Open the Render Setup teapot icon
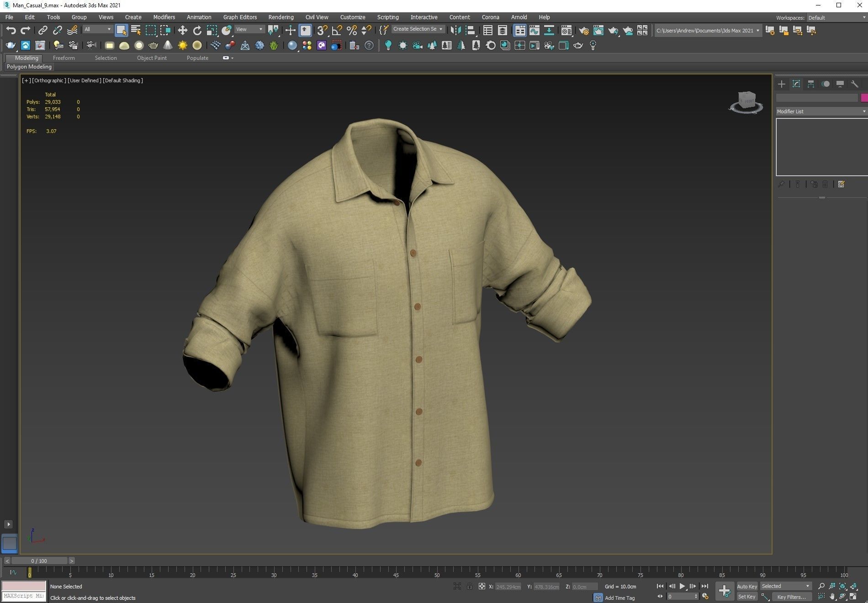868x603 pixels. [x=583, y=31]
